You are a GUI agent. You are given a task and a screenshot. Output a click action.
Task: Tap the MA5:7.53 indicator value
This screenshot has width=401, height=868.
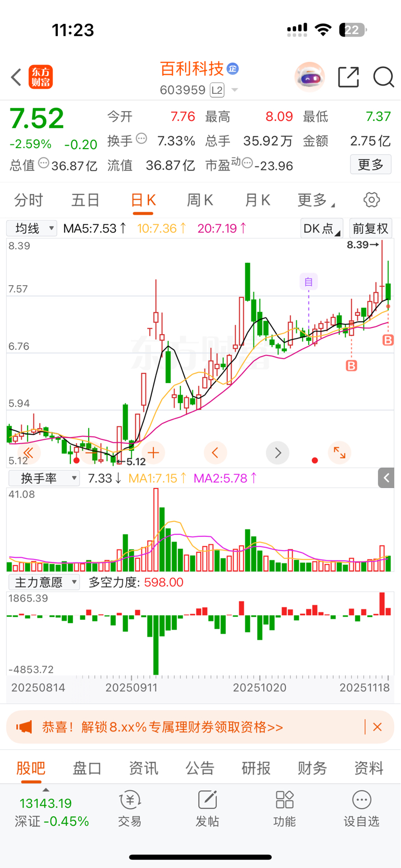[94, 228]
